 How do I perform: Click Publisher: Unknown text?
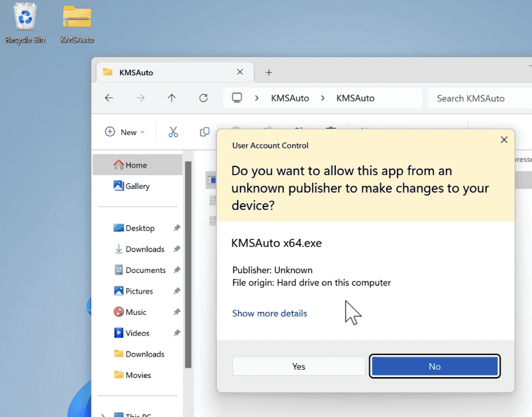272,270
